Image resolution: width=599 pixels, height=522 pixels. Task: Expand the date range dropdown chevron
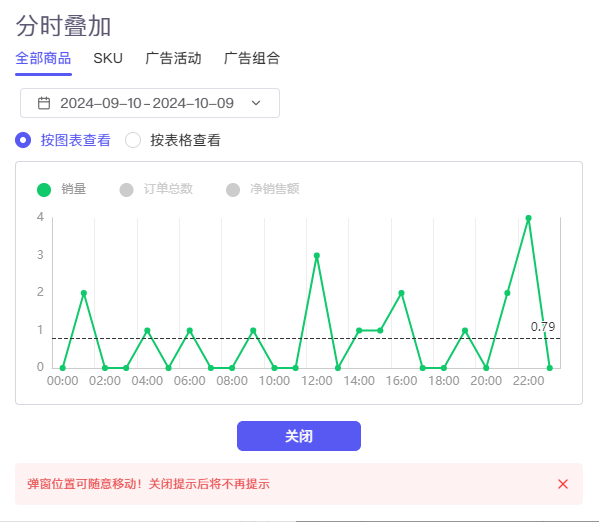(x=256, y=103)
